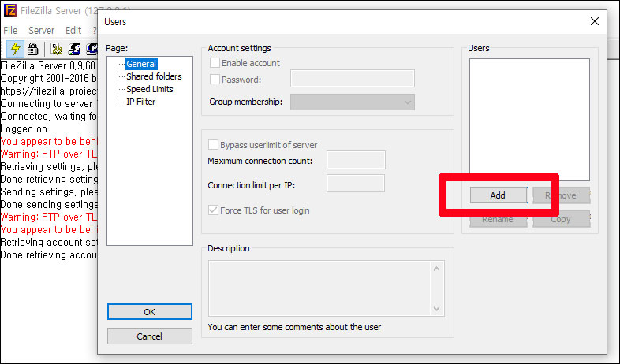Viewport: 620px width, 364px height.
Task: Switch to the IP Filter page
Action: click(140, 102)
